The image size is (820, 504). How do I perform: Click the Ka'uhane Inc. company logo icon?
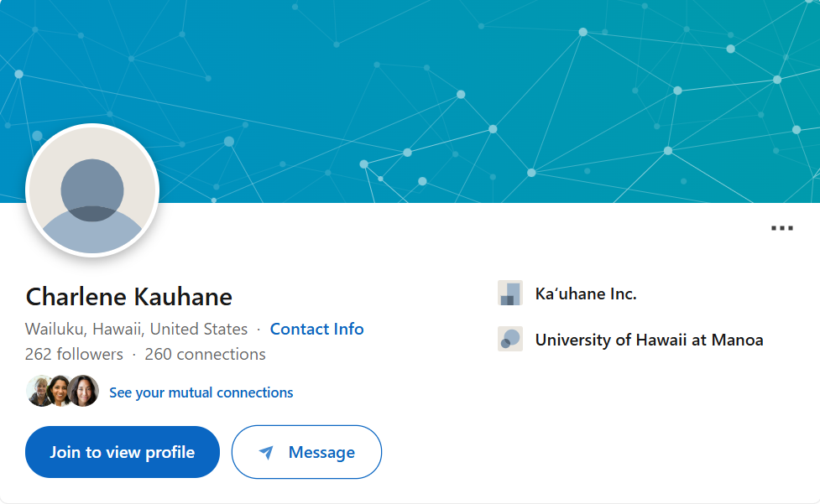pyautogui.click(x=509, y=293)
